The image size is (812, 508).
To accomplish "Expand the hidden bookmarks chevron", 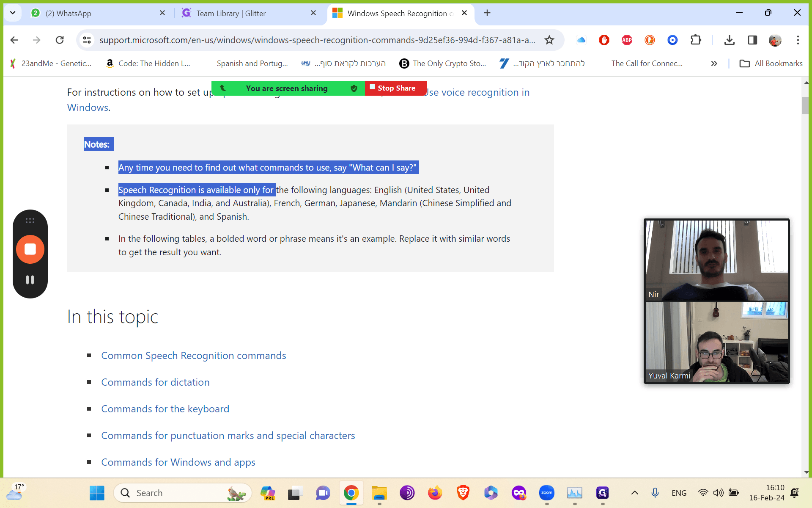I will (x=714, y=63).
